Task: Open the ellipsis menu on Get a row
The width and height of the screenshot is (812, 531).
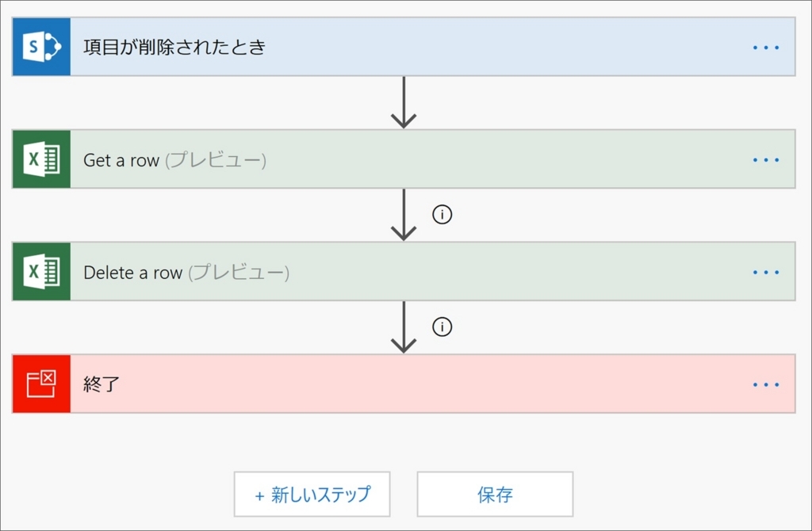Action: (766, 159)
